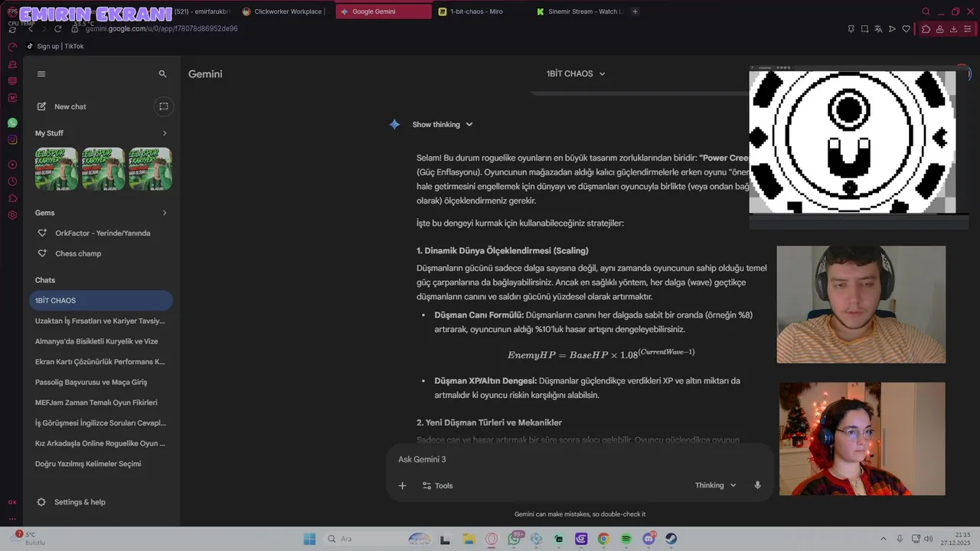Open 1BİT CHAOS conversation title dropdown
The width and height of the screenshot is (980, 551).
click(576, 73)
